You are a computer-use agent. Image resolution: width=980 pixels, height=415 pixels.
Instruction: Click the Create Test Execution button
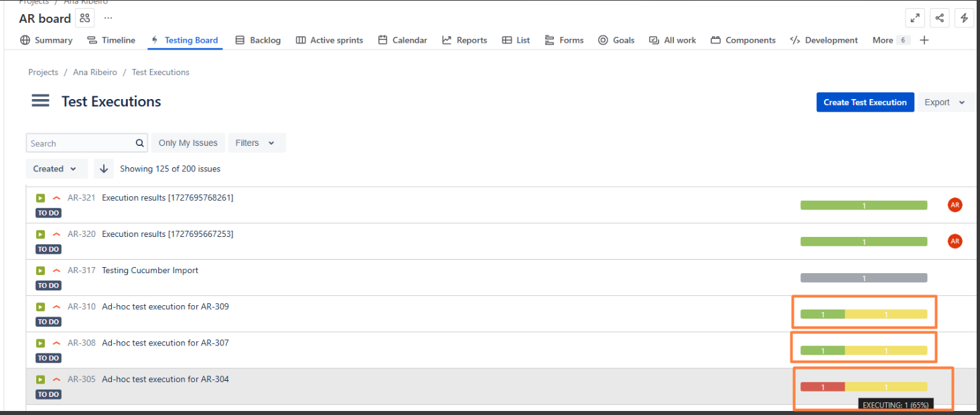[x=865, y=102]
